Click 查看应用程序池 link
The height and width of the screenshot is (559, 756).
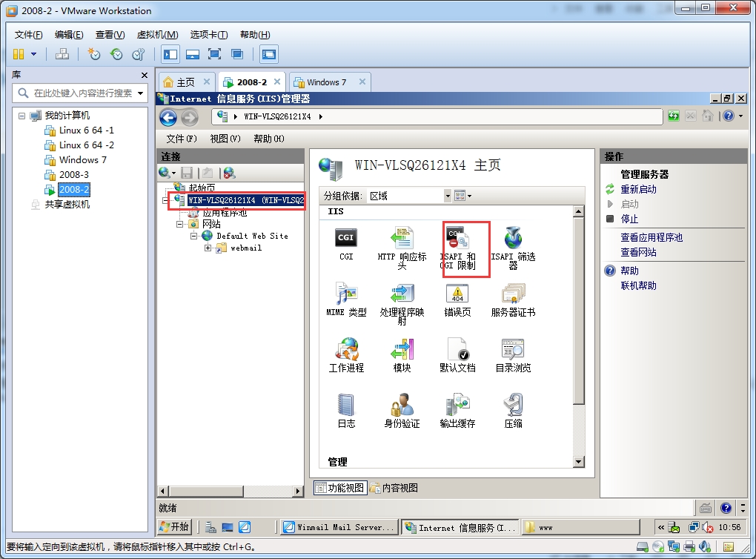click(651, 238)
